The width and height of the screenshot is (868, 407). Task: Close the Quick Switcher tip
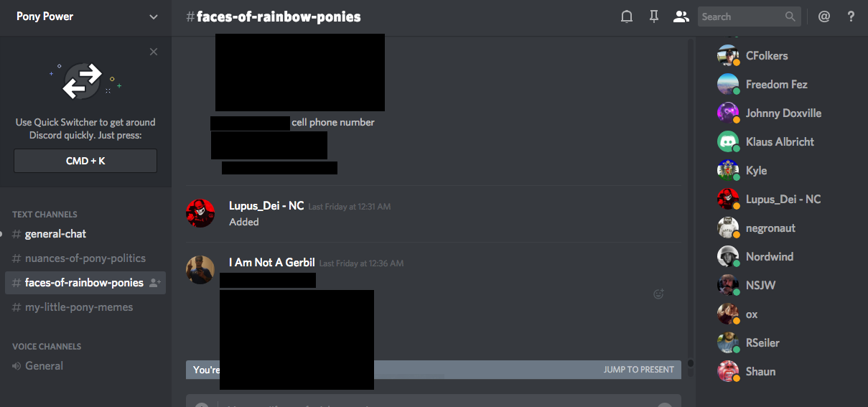(154, 52)
